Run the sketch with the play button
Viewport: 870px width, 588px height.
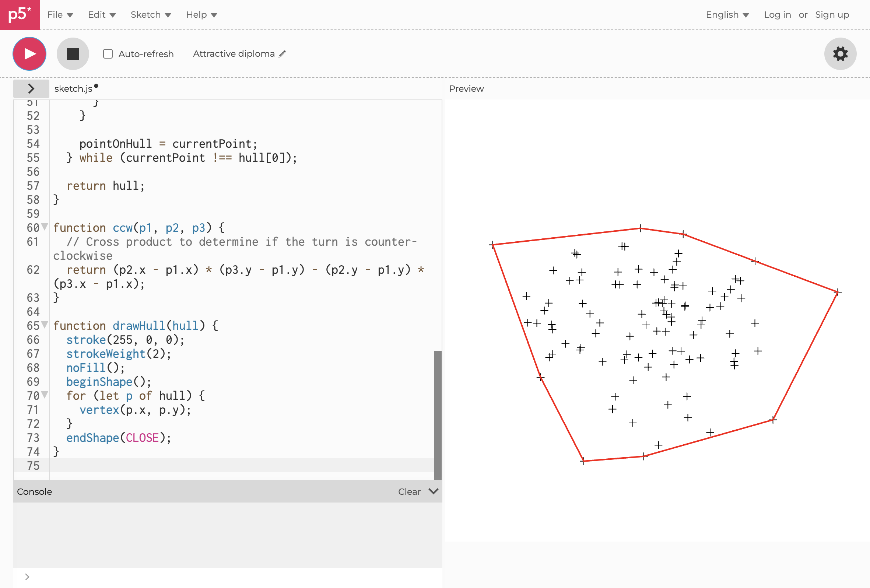pos(29,54)
